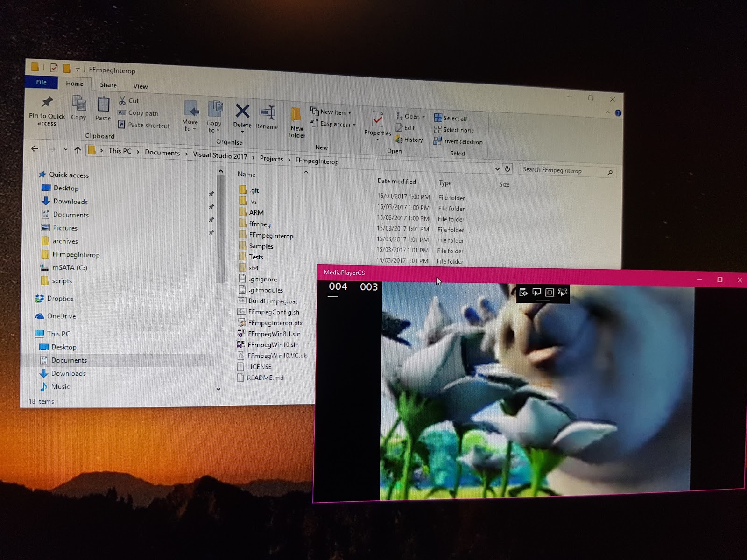Create a New folder from ribbon
Image resolution: width=747 pixels, height=560 pixels.
(x=296, y=123)
